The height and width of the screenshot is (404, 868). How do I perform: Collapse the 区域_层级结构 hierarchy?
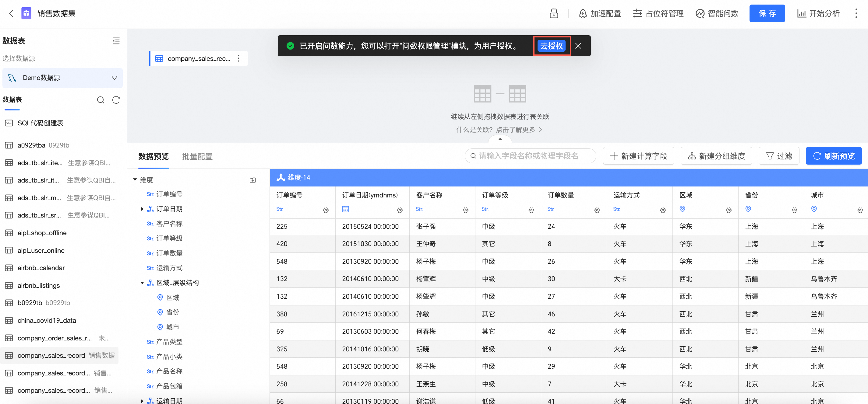(x=142, y=283)
